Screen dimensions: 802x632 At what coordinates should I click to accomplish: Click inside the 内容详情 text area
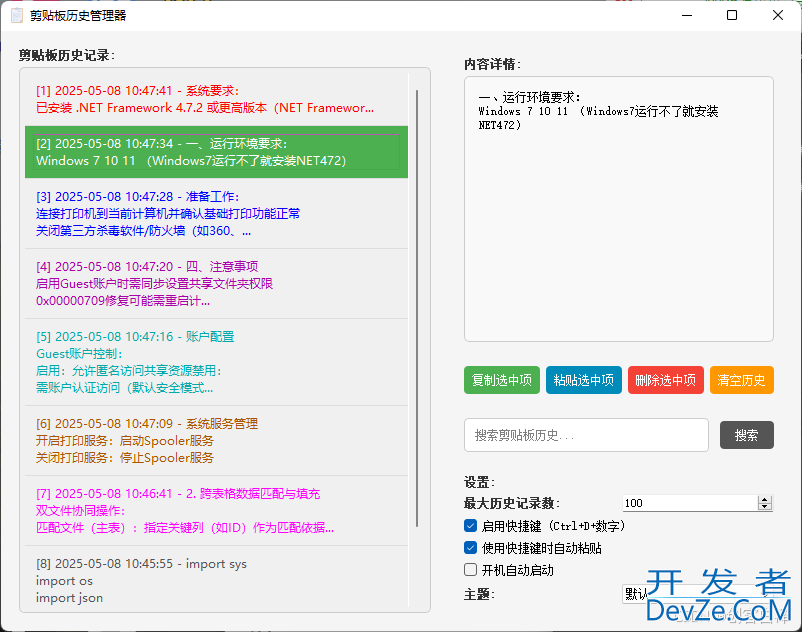click(x=618, y=209)
